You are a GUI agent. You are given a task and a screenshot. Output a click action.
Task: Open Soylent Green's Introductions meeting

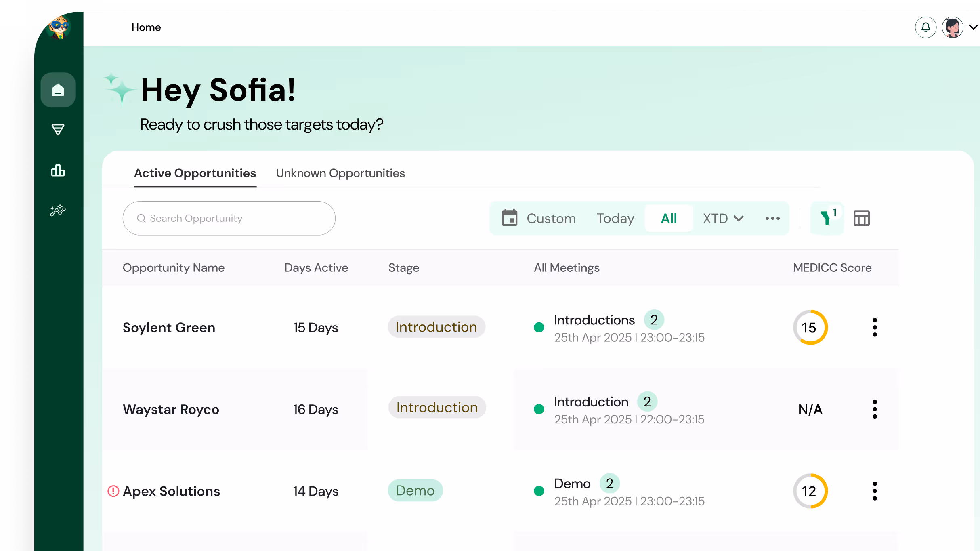tap(594, 320)
